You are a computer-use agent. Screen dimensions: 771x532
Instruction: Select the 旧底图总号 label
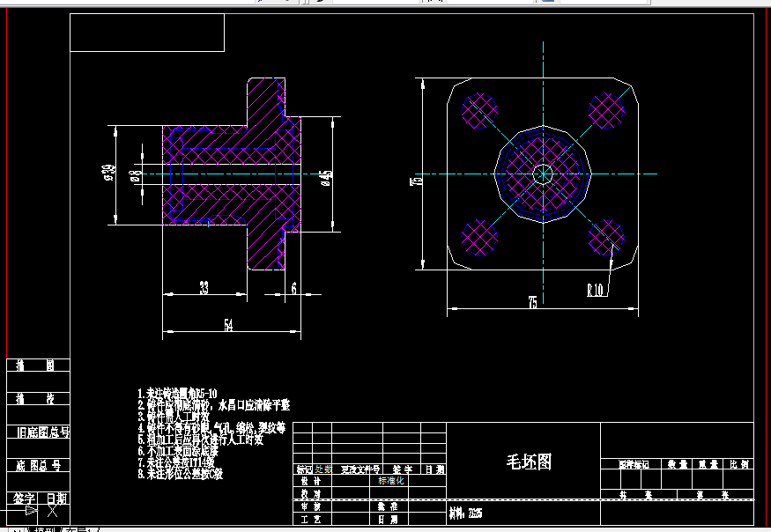point(43,432)
